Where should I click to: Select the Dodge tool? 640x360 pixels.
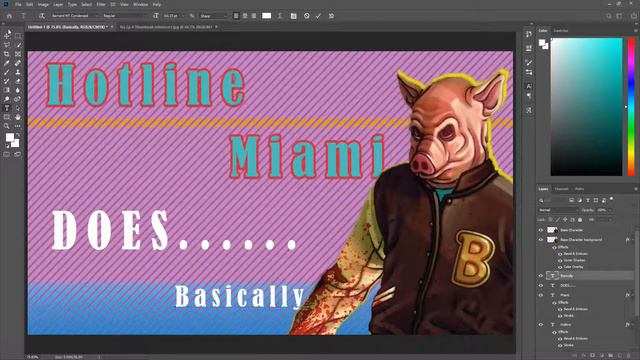click(x=7, y=99)
